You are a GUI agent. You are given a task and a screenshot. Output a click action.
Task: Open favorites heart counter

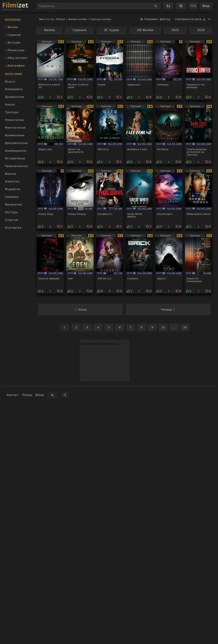[193, 6]
